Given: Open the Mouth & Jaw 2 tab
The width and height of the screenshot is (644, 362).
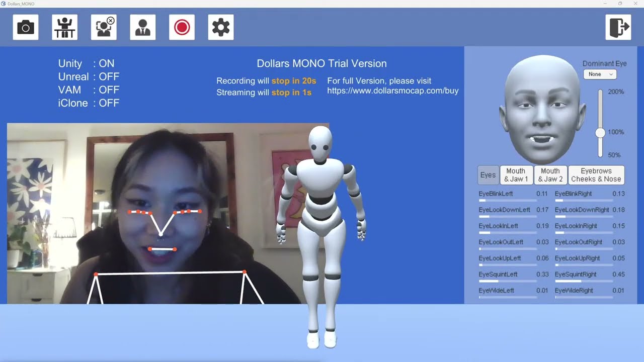Looking at the screenshot, I should [x=550, y=175].
